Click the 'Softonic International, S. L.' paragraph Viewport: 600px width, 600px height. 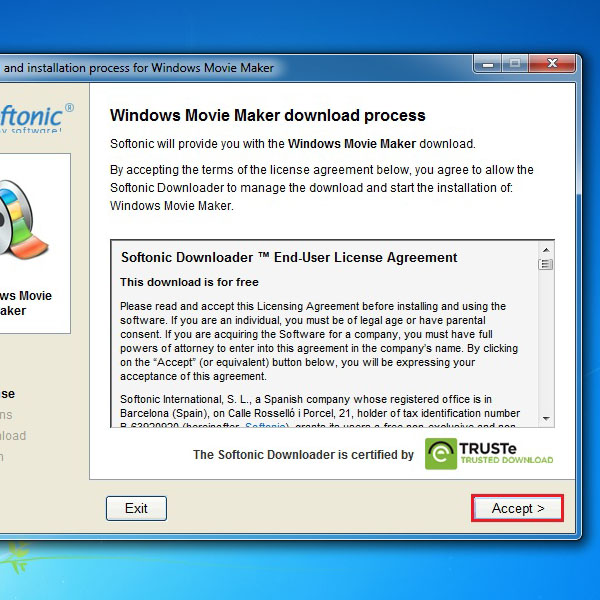(320, 412)
